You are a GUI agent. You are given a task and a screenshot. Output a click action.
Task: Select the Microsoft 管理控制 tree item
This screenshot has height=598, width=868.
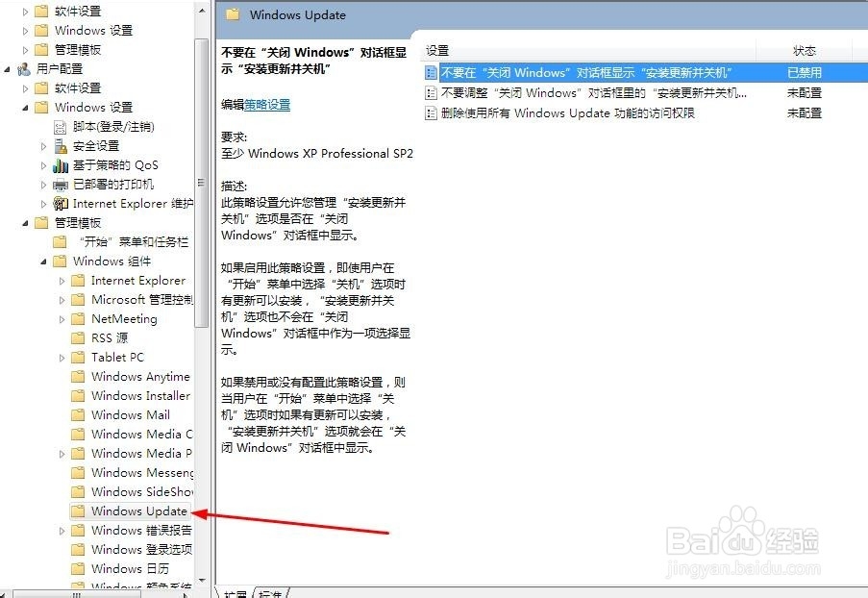(x=142, y=300)
